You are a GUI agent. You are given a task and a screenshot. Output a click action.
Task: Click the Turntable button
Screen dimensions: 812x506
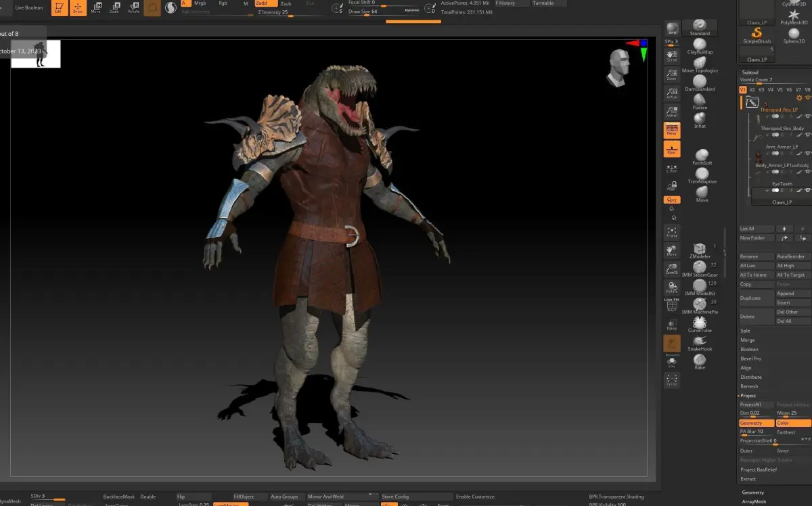(548, 3)
